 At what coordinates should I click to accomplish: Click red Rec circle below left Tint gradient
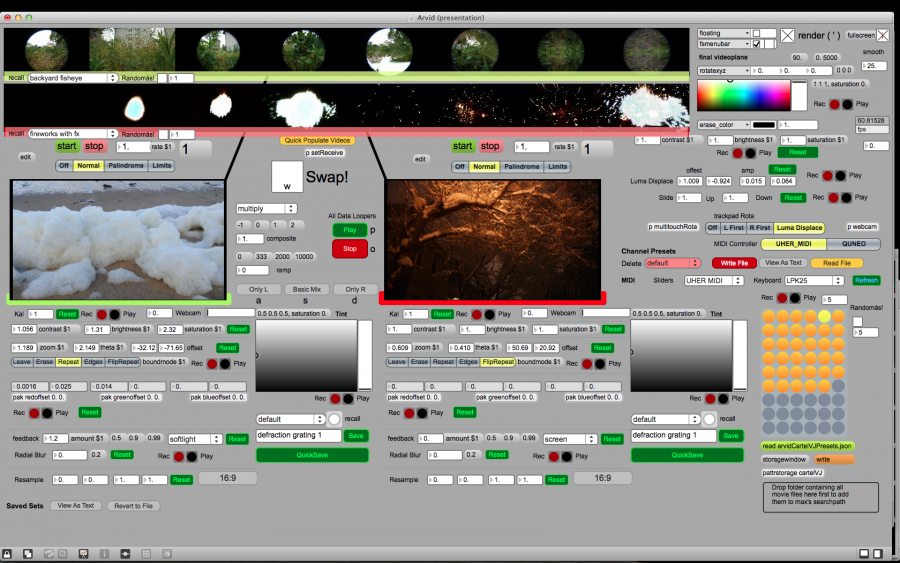tap(335, 398)
